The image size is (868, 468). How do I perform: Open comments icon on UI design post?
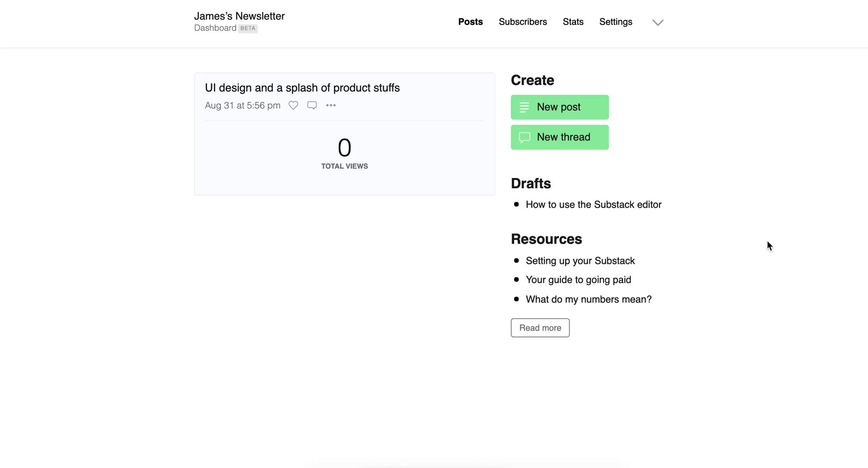click(x=312, y=105)
